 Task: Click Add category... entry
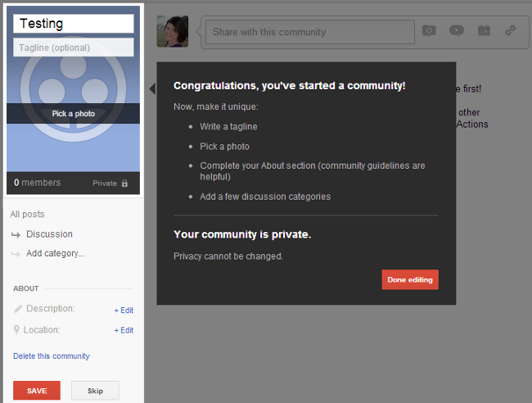56,253
